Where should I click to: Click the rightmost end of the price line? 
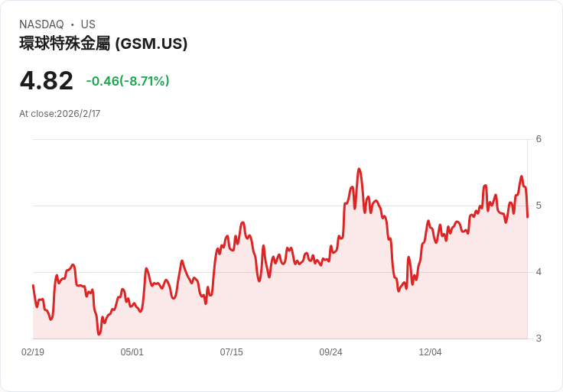click(x=528, y=217)
